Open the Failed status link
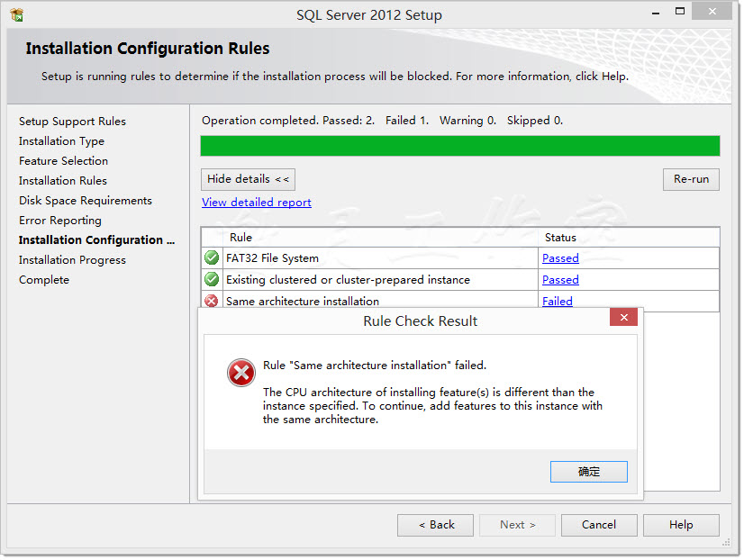The height and width of the screenshot is (560, 744). click(557, 301)
